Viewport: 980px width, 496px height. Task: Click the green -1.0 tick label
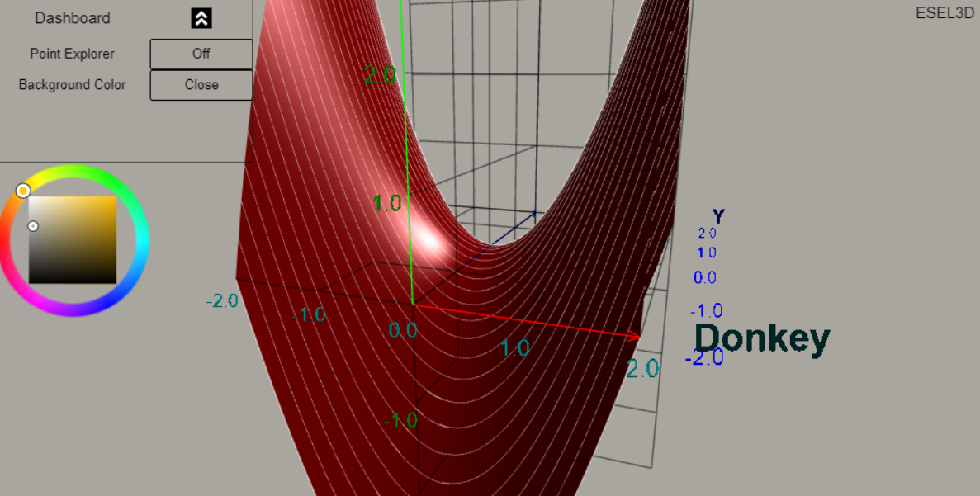tap(400, 420)
